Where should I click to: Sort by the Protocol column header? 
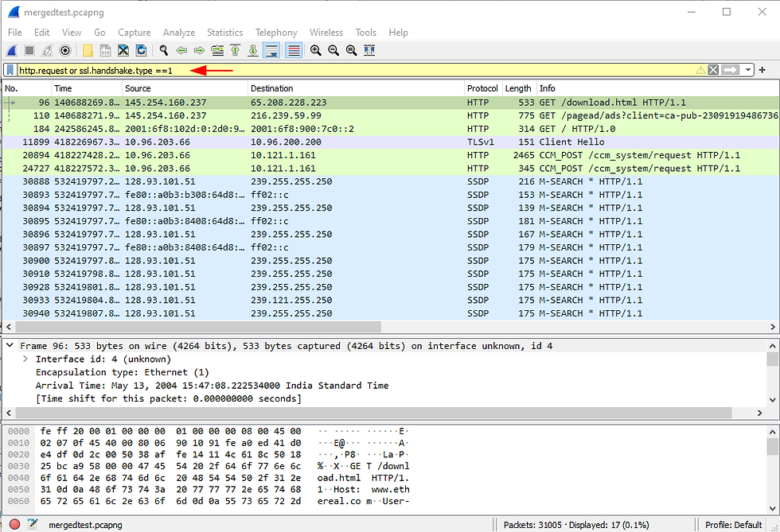483,88
